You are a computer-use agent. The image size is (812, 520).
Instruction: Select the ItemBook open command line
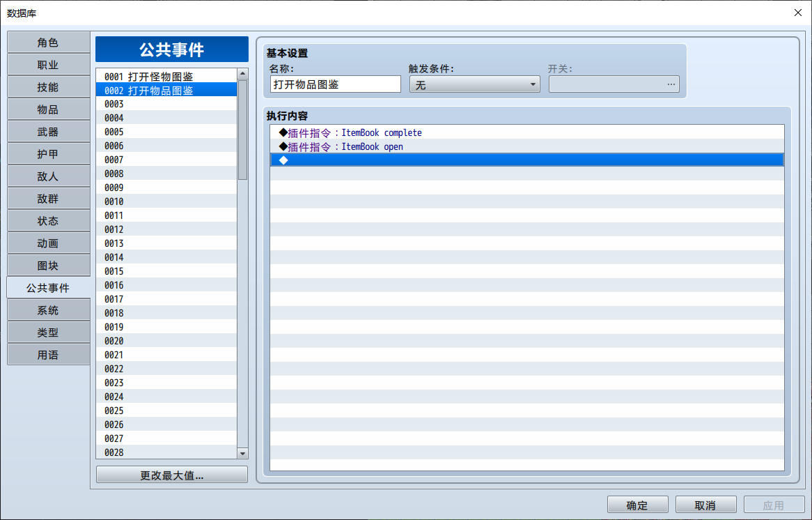[x=527, y=146]
